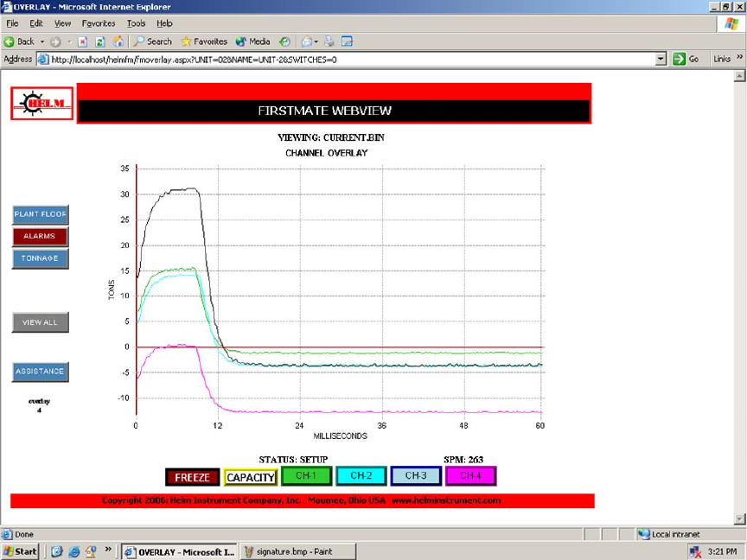Open the File menu
The width and height of the screenshot is (747, 560).
[12, 23]
